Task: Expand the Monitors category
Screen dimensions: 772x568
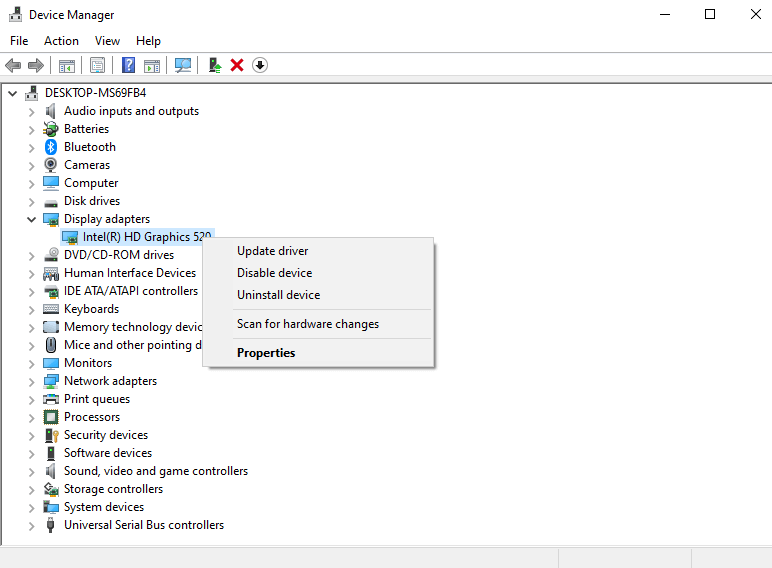Action: (32, 364)
